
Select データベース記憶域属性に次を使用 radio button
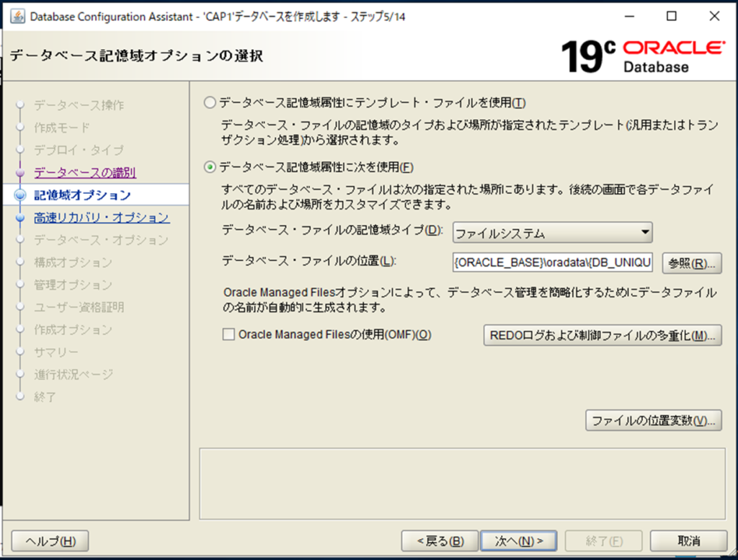click(210, 167)
